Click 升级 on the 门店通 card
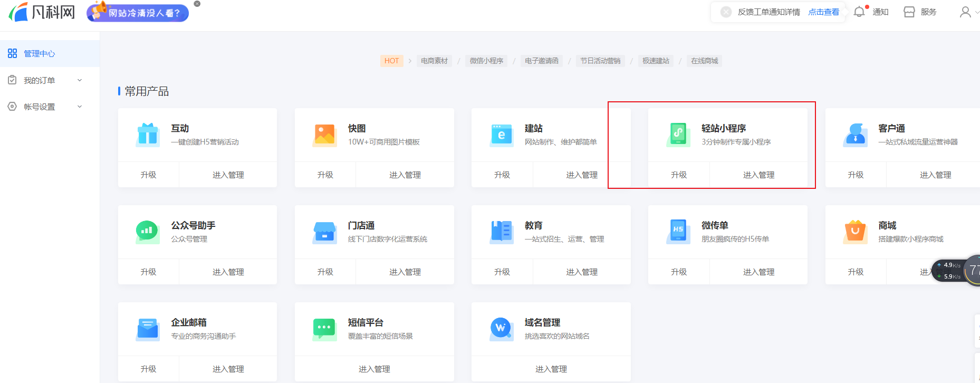 pyautogui.click(x=325, y=272)
